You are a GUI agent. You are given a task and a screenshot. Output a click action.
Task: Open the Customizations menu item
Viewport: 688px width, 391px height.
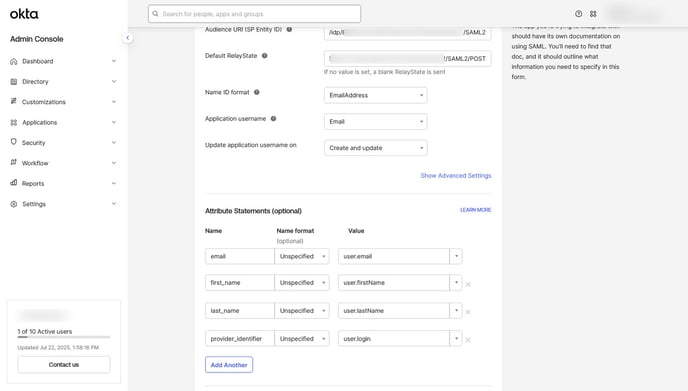pos(64,102)
